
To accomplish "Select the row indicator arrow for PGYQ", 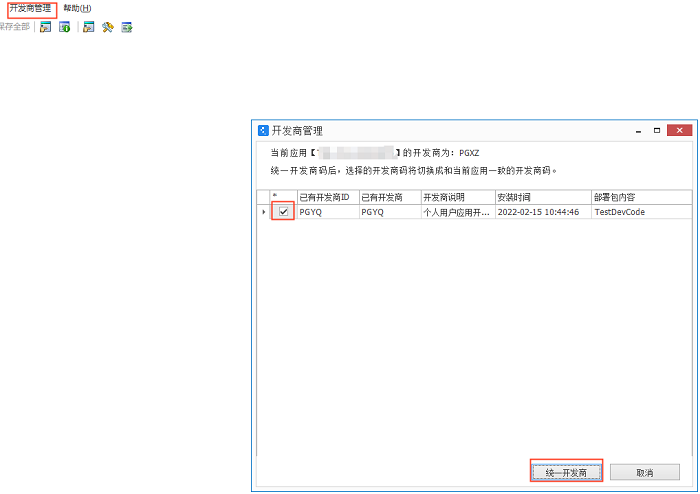I will (x=264, y=212).
